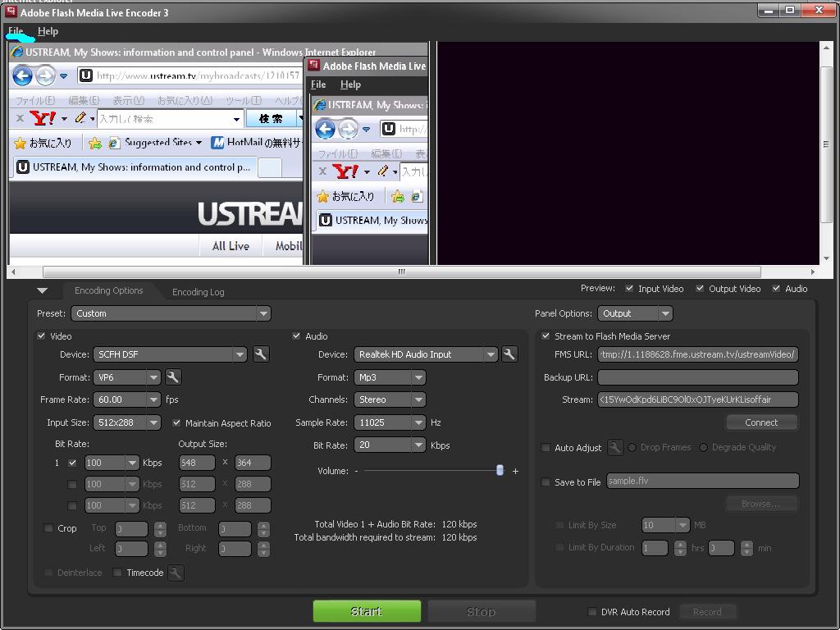Toggle Maintain Aspect Ratio checkbox
Screen dimensions: 840x630
[x=176, y=422]
